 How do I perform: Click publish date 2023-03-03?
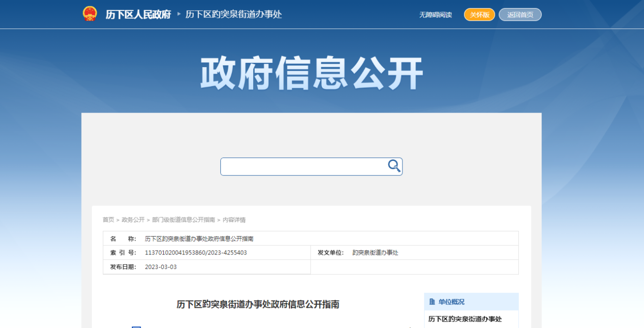161,267
